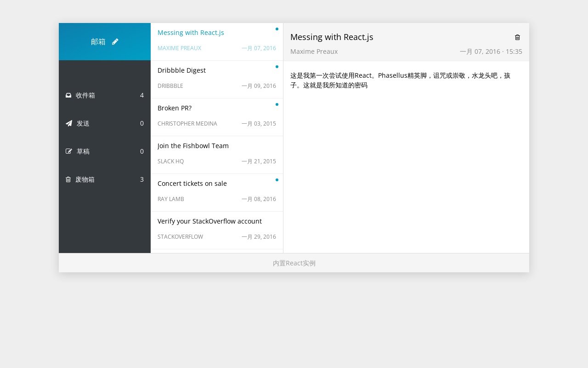Click the paper plane sent icon
Image resolution: width=588 pixels, height=368 pixels.
[x=69, y=123]
